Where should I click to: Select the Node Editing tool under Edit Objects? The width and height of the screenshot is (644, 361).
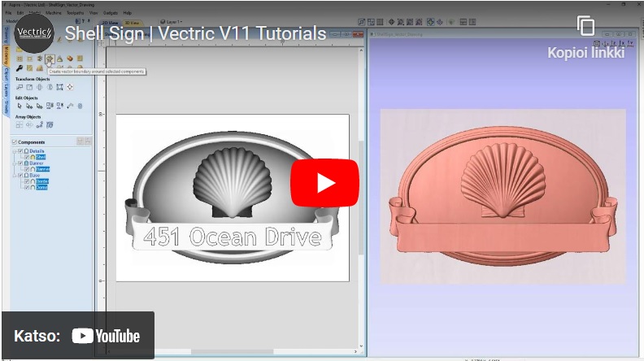[29, 106]
